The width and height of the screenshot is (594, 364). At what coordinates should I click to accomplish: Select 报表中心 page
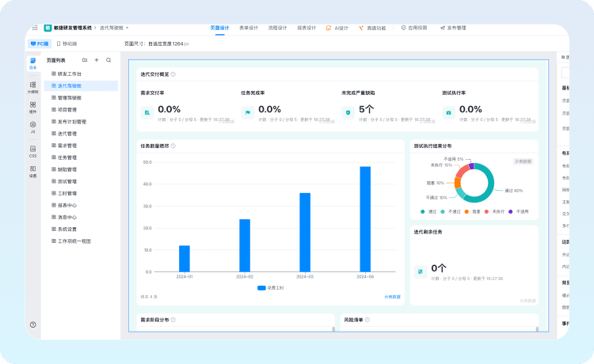(81, 206)
